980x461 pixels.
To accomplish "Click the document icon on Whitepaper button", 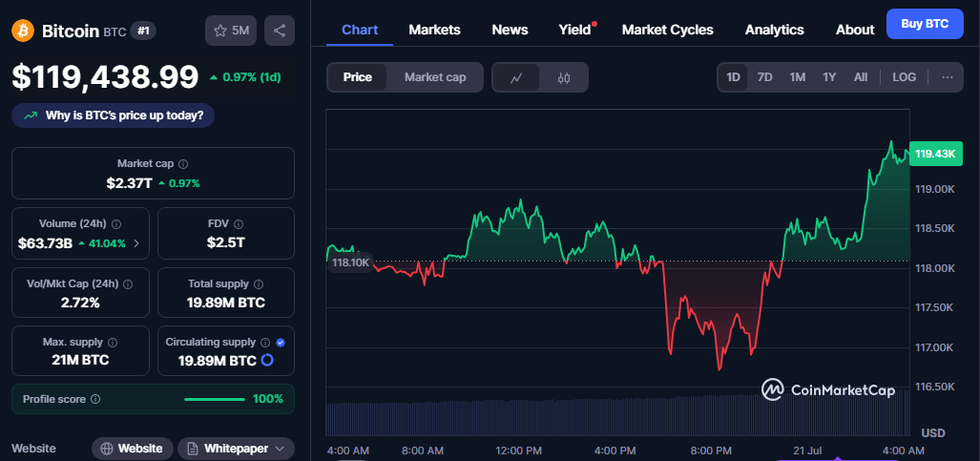I will tap(193, 449).
